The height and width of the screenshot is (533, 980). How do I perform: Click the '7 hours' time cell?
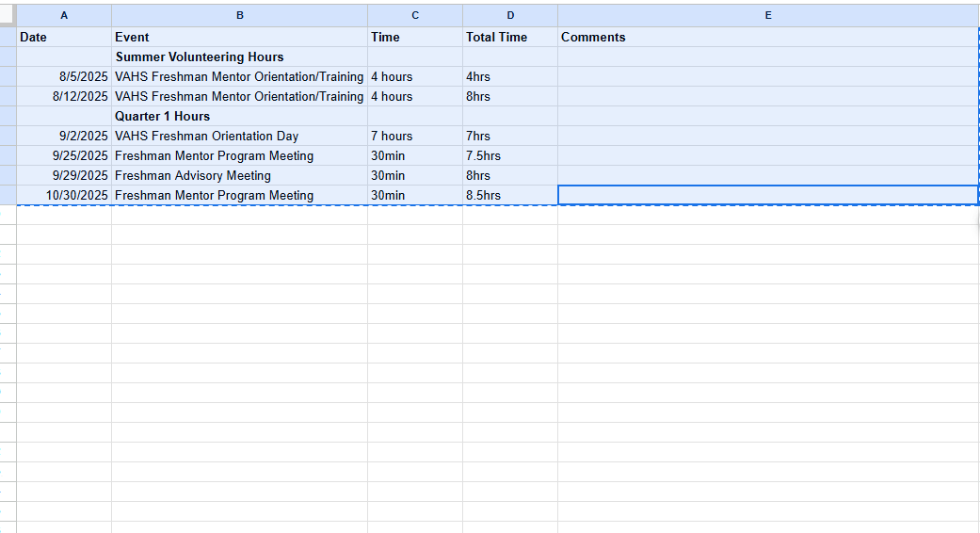tap(415, 137)
